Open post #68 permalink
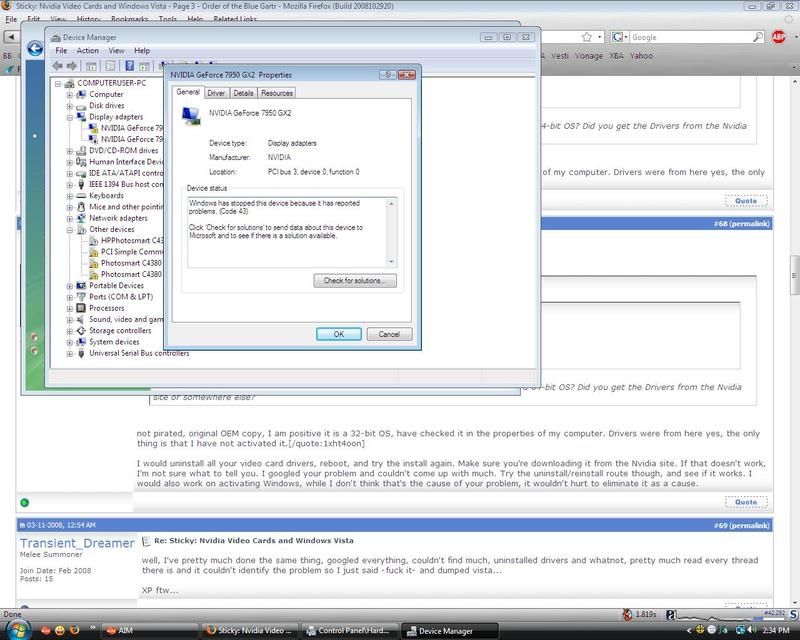Image resolution: width=800 pixels, height=640 pixels. point(742,224)
